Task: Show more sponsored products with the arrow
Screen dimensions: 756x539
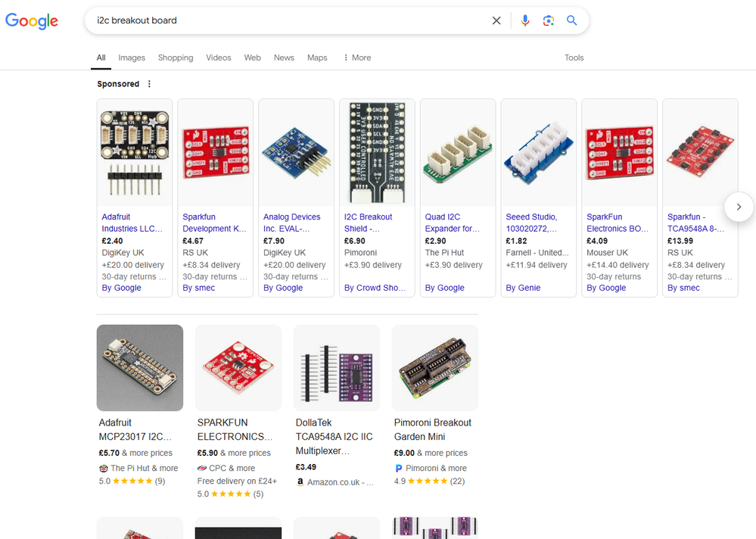Action: [x=739, y=207]
